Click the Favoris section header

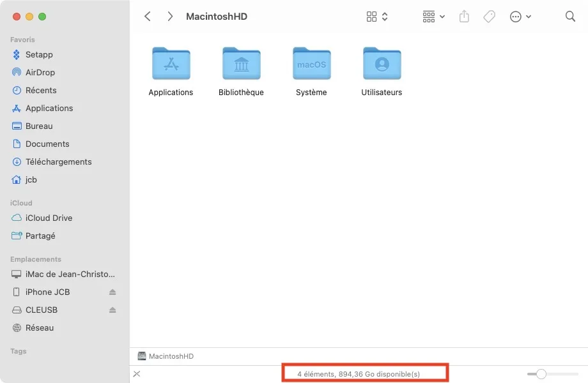point(22,40)
